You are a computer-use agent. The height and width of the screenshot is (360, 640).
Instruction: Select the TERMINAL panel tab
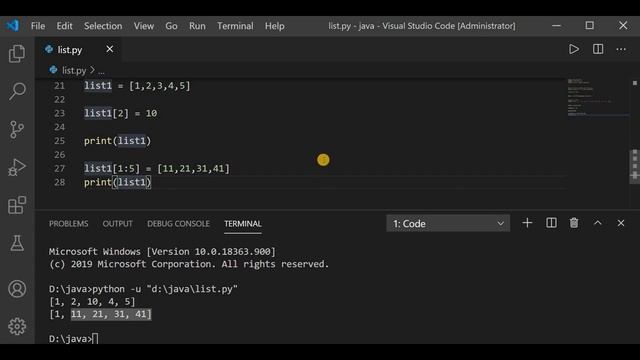[x=243, y=224]
